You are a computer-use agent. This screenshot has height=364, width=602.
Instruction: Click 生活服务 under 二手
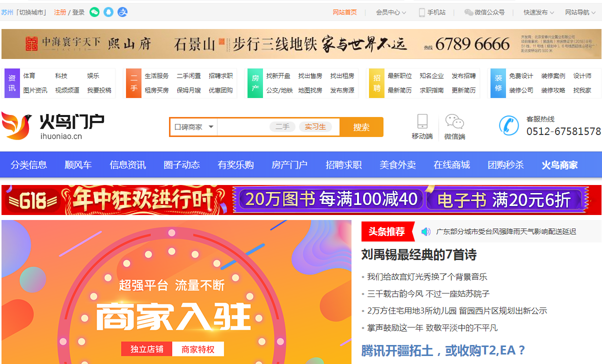(x=157, y=76)
